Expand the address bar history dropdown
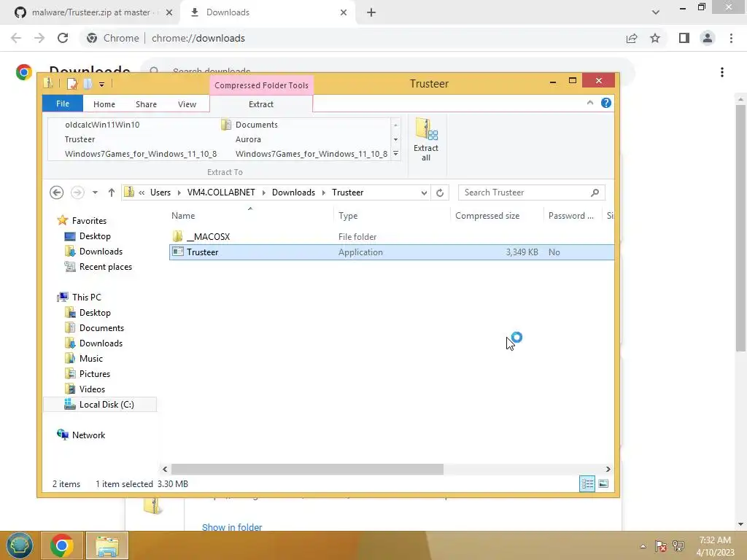This screenshot has height=560, width=747. [x=424, y=192]
